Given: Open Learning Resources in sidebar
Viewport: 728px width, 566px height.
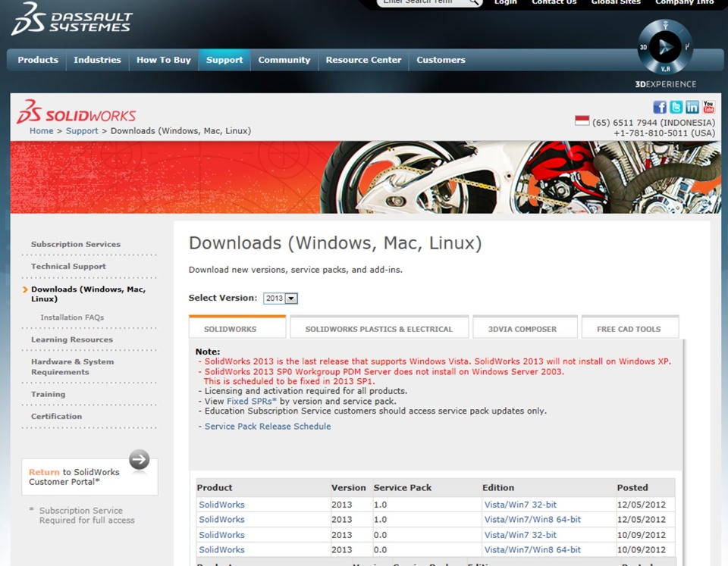Looking at the screenshot, I should tap(72, 339).
